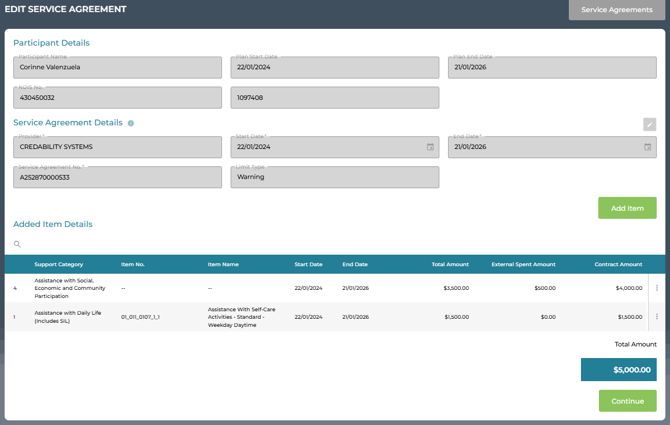Sort by the Support Category column header
The image size is (670, 425).
coord(59,265)
